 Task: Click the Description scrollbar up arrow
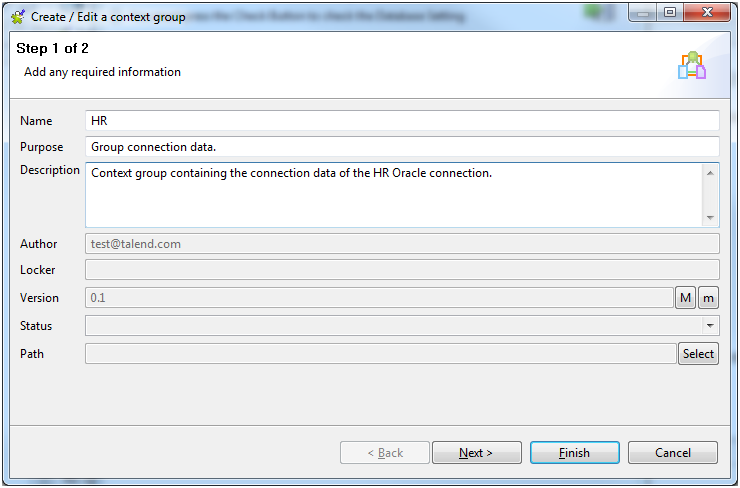tap(710, 173)
